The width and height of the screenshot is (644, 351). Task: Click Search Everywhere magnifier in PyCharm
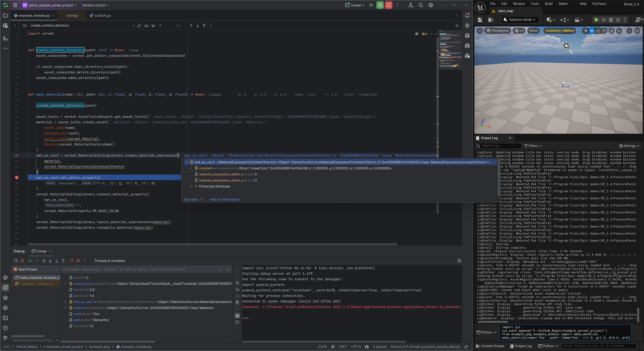pyautogui.click(x=421, y=5)
